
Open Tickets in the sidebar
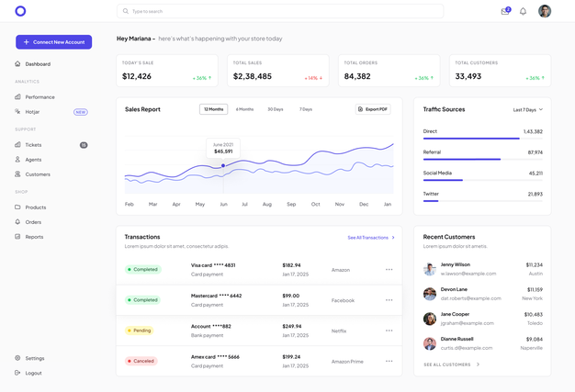click(x=33, y=145)
